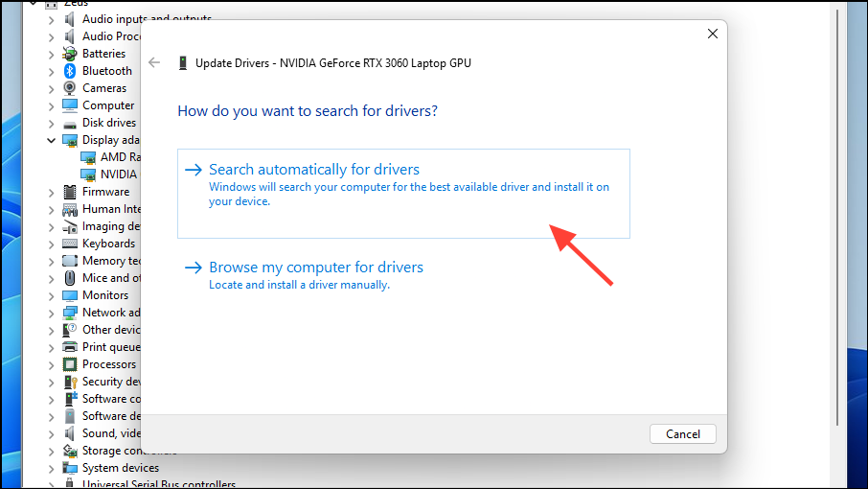
Task: Click the Firmware chip icon
Action: coord(70,192)
